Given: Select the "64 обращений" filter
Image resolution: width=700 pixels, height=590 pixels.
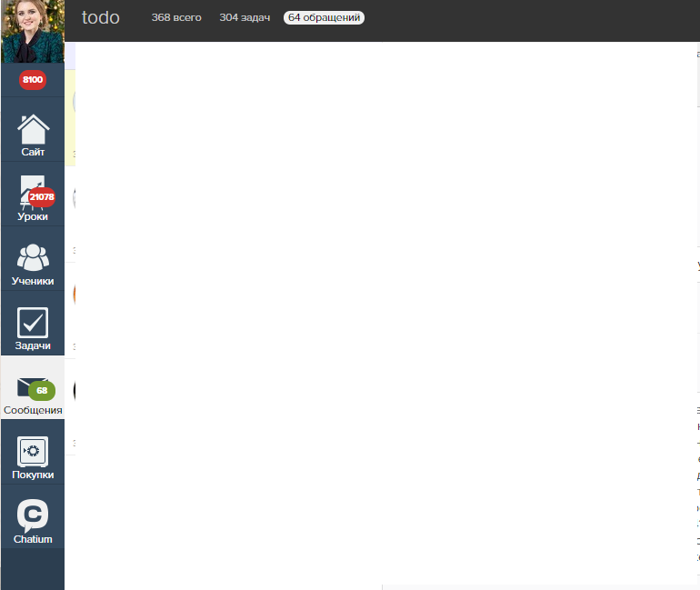Looking at the screenshot, I should click(324, 17).
